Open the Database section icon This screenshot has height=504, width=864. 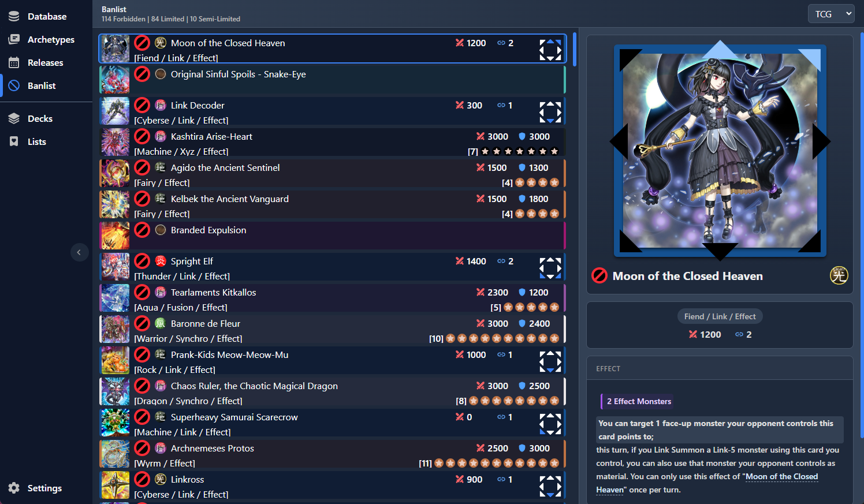coord(14,16)
